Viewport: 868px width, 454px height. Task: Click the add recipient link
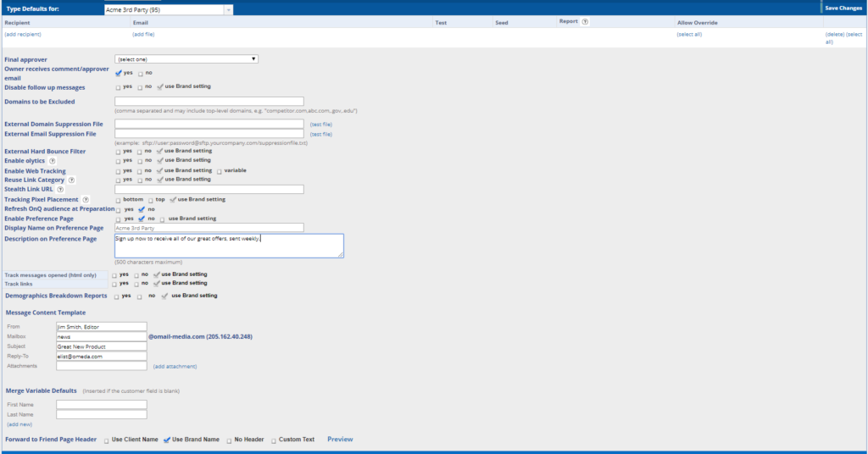coord(23,34)
